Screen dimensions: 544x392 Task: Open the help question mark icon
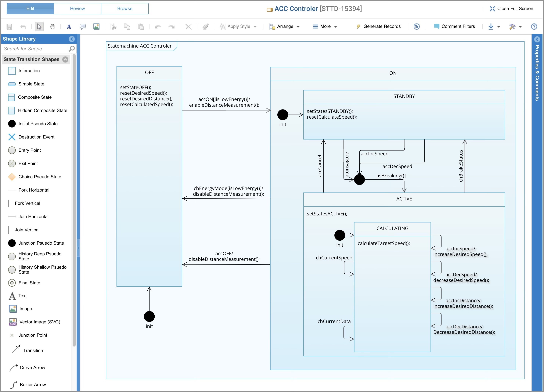point(534,26)
